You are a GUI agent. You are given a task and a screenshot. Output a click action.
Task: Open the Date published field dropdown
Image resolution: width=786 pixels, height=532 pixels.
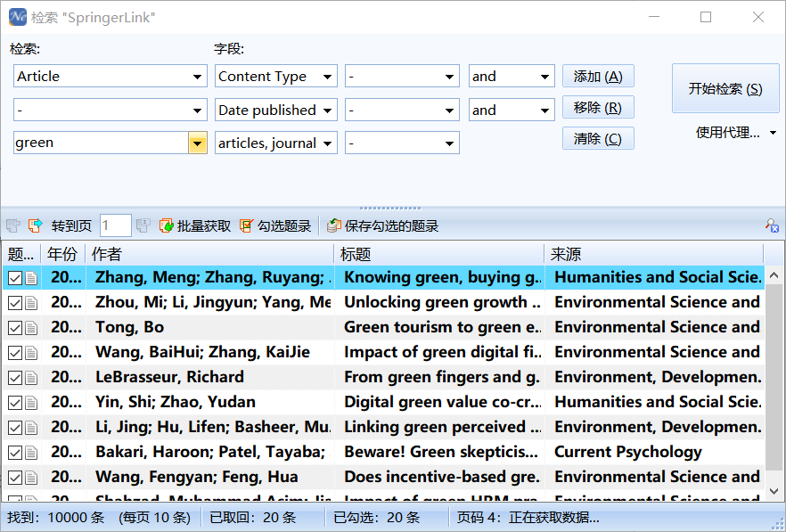click(x=327, y=110)
